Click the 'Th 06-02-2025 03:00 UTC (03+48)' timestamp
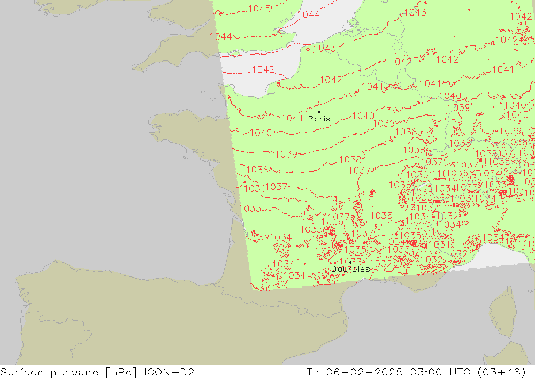 click(416, 372)
